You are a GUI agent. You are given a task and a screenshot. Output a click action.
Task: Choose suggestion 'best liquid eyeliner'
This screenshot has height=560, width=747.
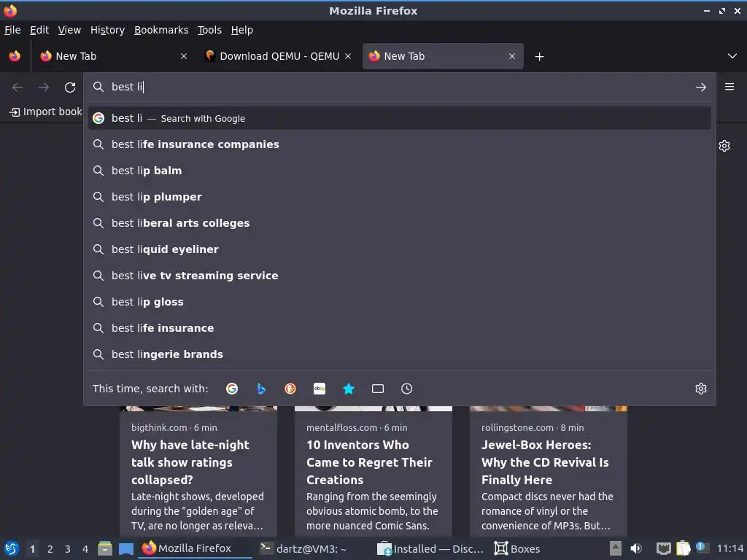click(x=399, y=249)
